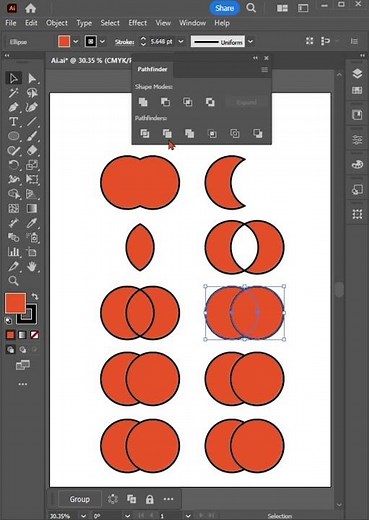369x520 pixels.
Task: Open fill color dropdown in control bar
Action: click(x=76, y=42)
